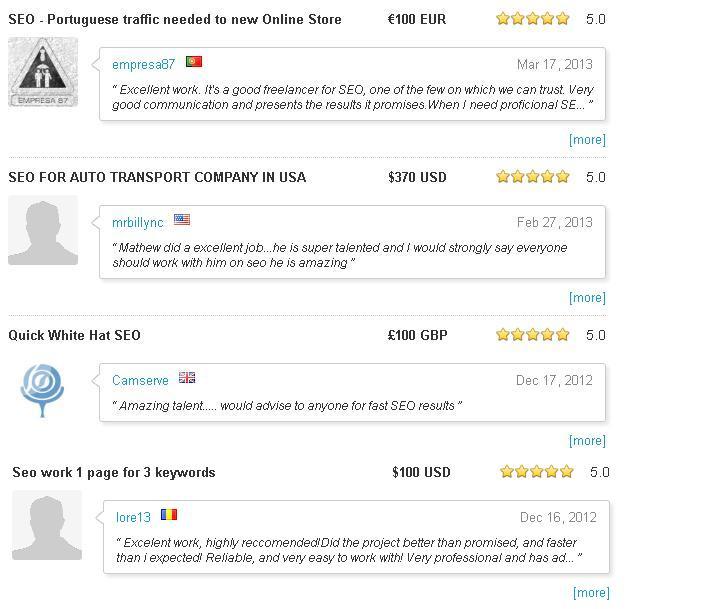
Task: Open the Auto Transport Company SEO project
Action: coord(157,177)
